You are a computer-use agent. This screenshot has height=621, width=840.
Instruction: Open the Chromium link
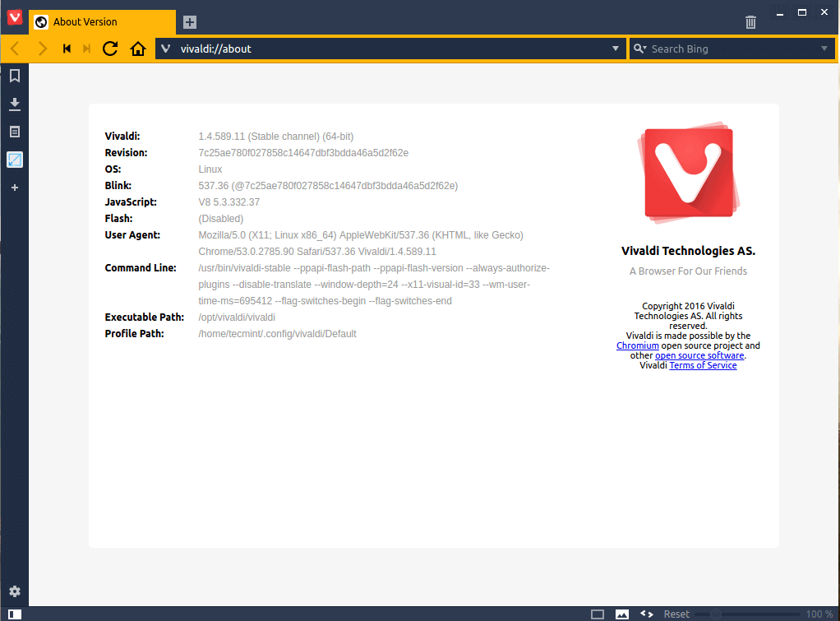pyautogui.click(x=638, y=346)
